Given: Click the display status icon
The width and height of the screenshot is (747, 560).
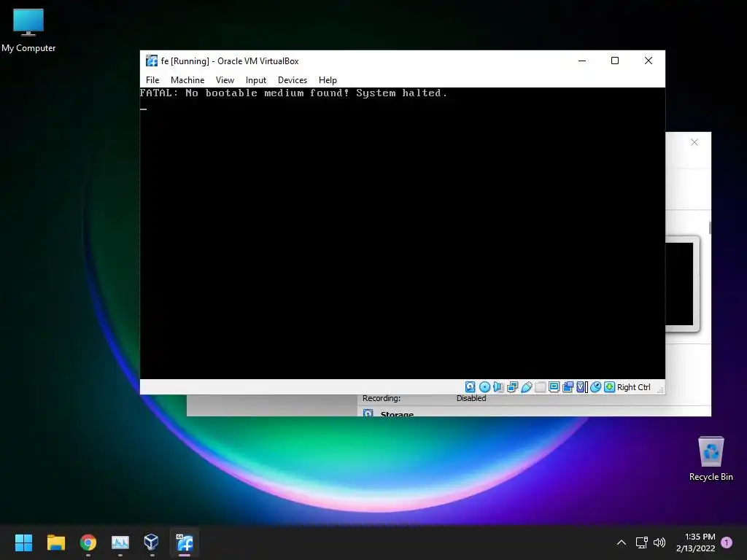Looking at the screenshot, I should tap(554, 387).
